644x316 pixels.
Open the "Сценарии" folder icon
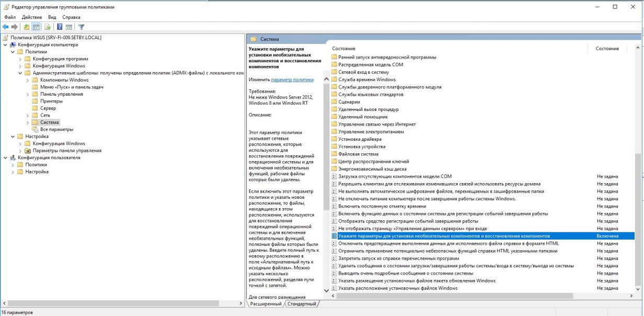click(335, 101)
